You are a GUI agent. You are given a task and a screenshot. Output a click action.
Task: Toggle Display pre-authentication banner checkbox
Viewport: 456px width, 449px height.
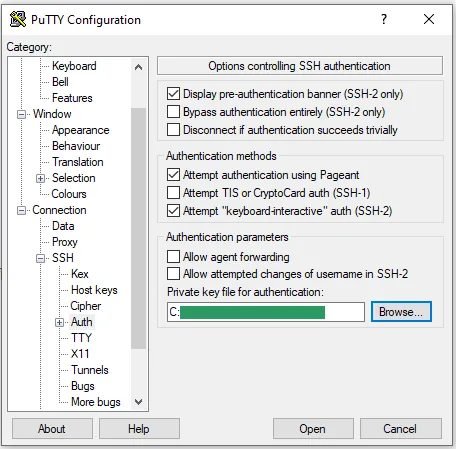click(x=173, y=94)
